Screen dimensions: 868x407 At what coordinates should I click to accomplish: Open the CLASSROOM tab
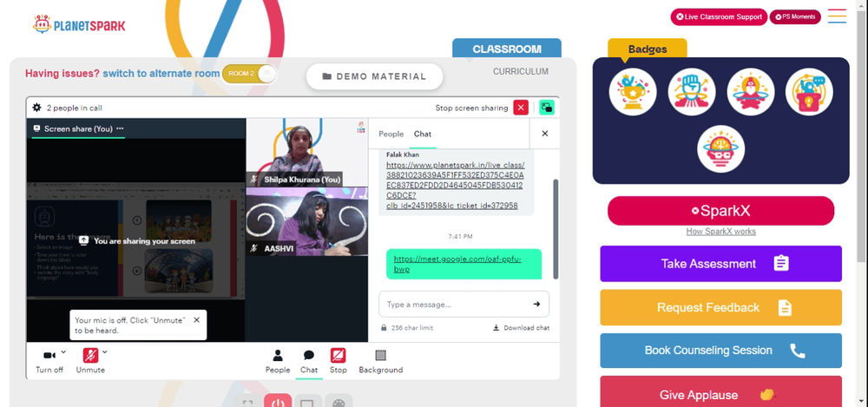click(x=507, y=49)
